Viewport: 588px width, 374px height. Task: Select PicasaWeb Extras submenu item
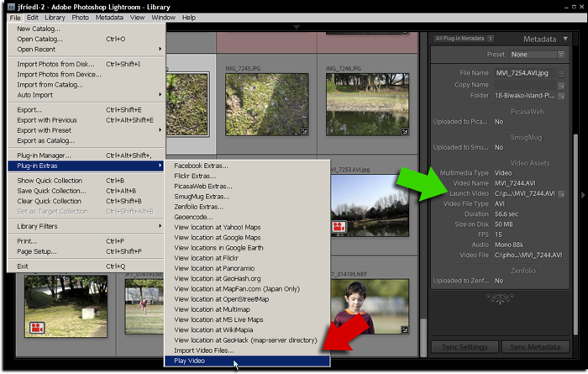pyautogui.click(x=247, y=187)
